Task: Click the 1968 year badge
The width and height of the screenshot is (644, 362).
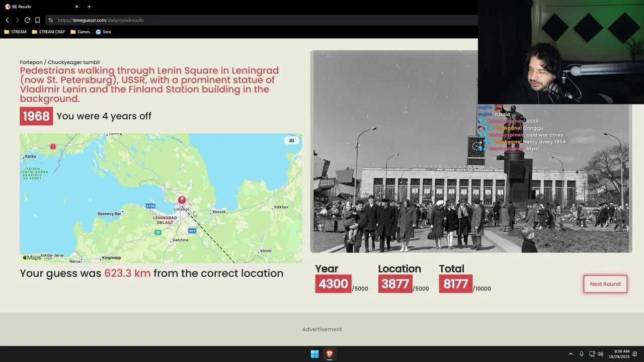Action: tap(36, 116)
